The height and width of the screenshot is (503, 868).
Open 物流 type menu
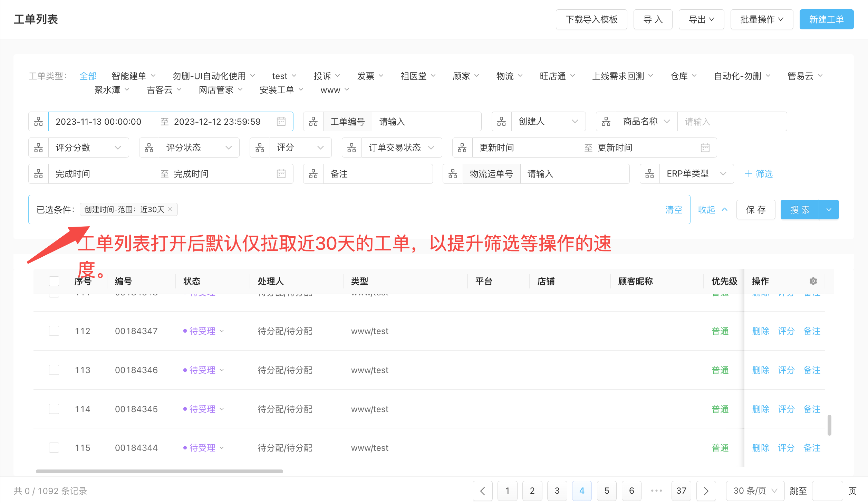tap(510, 76)
